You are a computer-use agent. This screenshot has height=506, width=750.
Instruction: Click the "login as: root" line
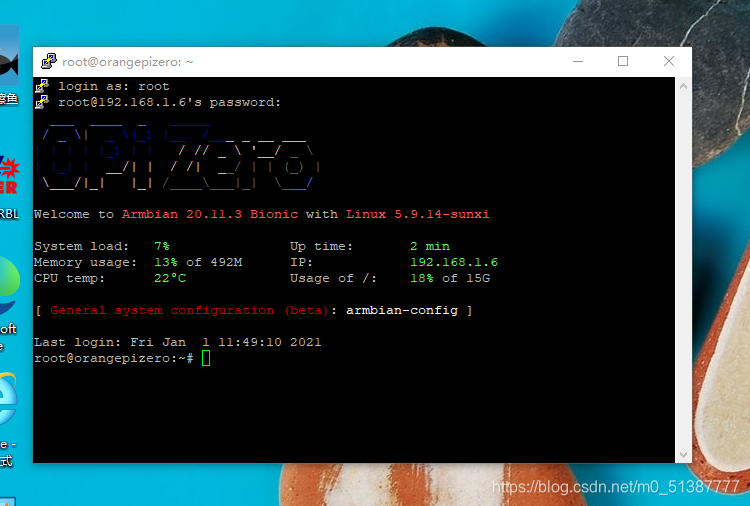(114, 87)
